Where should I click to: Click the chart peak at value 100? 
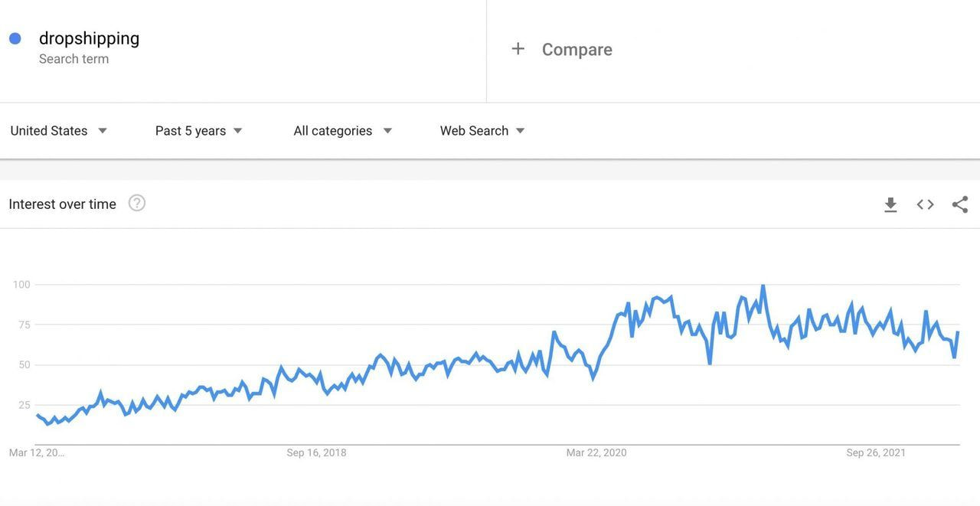click(x=763, y=285)
